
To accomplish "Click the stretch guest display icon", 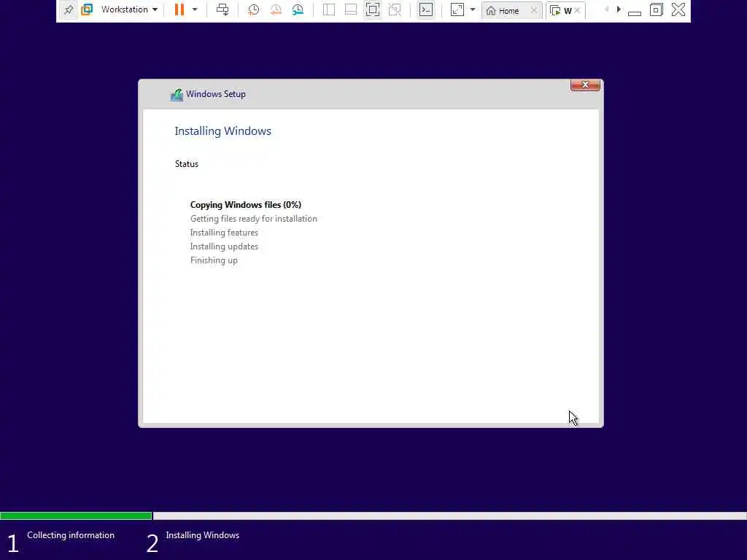I will coord(457,9).
